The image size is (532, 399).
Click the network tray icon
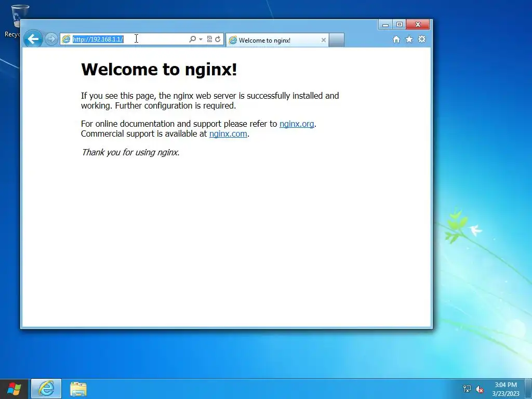467,389
